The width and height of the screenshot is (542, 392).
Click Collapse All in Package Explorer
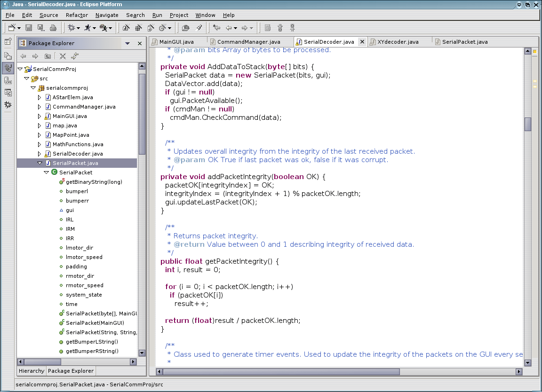point(63,56)
